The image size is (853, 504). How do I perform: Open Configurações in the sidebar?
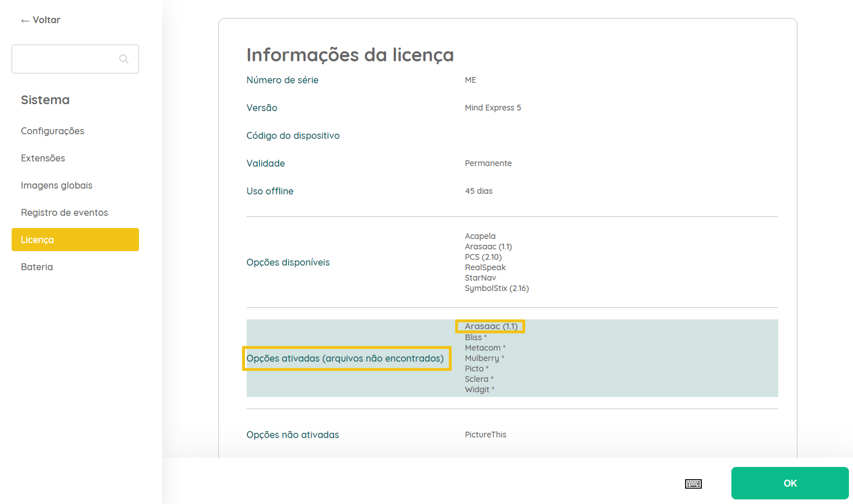[53, 131]
